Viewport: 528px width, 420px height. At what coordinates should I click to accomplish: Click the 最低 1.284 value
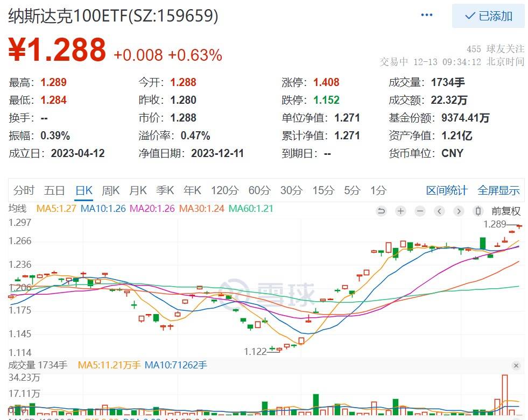(x=53, y=100)
